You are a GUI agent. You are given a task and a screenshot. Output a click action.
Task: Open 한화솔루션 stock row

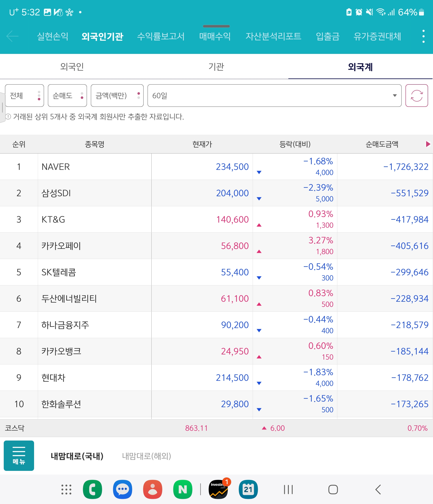(216, 404)
